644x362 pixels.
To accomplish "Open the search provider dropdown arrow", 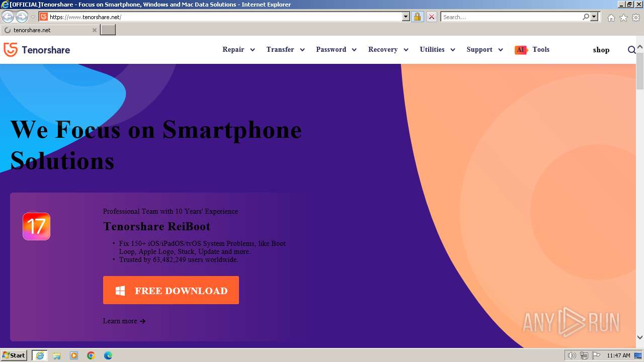I will pyautogui.click(x=594, y=17).
